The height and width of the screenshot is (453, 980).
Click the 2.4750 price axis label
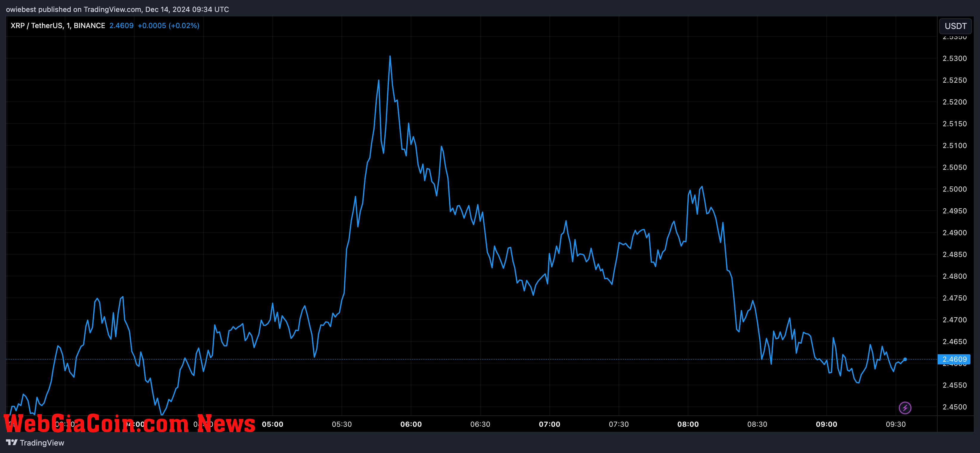click(x=955, y=298)
